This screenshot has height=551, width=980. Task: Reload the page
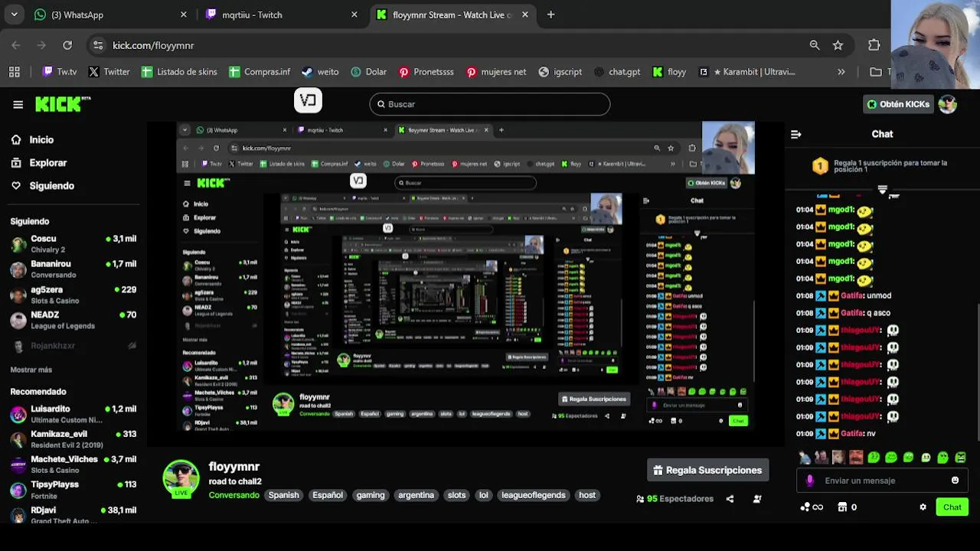pyautogui.click(x=67, y=45)
